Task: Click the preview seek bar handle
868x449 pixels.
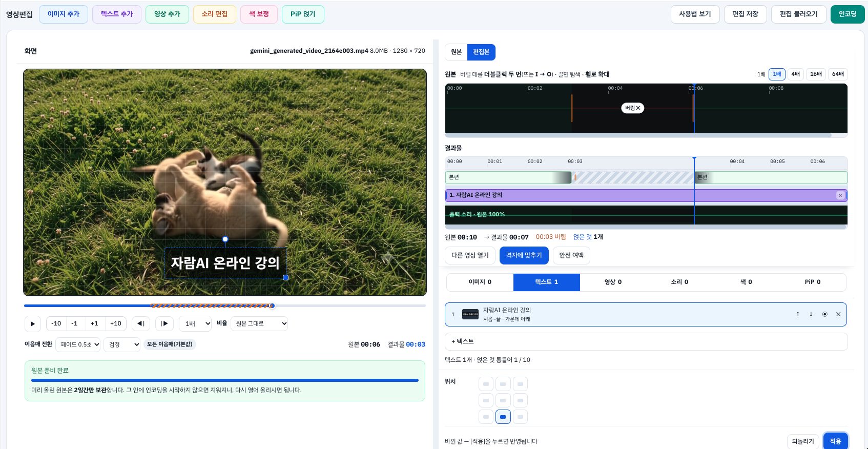Action: point(273,306)
